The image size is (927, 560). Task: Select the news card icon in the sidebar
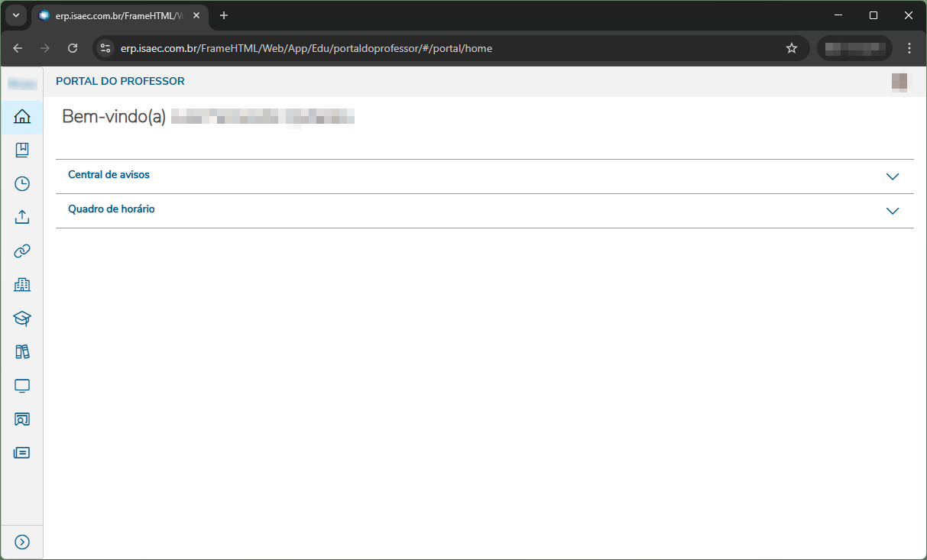pos(21,452)
